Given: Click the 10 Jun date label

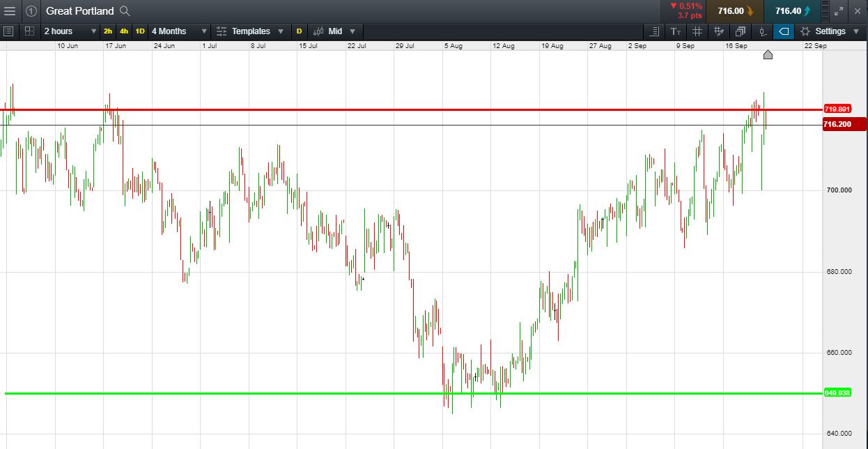Looking at the screenshot, I should [68, 45].
